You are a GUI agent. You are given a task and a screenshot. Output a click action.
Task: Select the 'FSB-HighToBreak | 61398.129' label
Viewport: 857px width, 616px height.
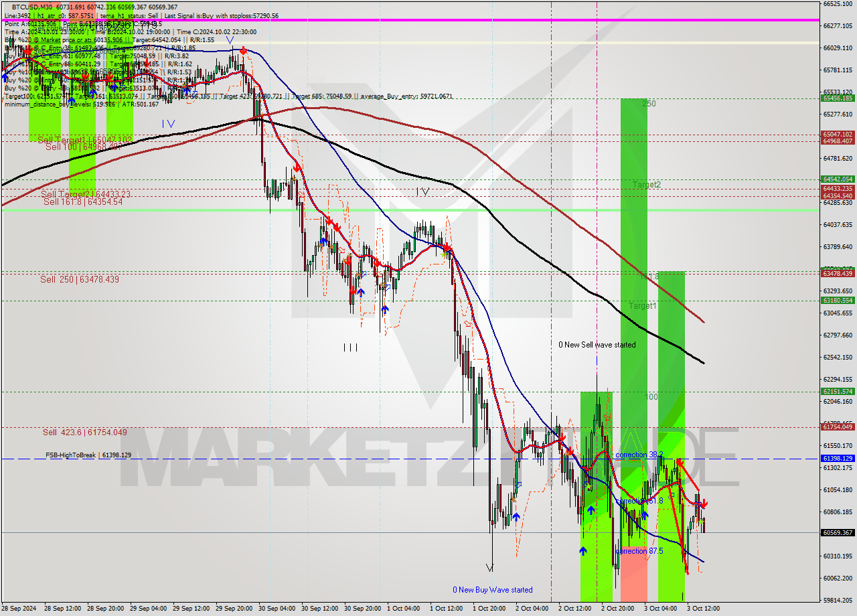88,455
